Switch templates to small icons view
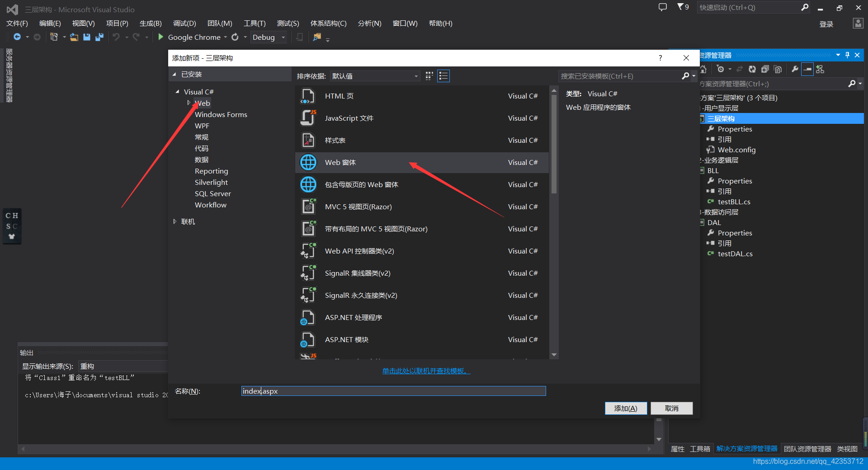Viewport: 868px width, 470px height. [429, 76]
